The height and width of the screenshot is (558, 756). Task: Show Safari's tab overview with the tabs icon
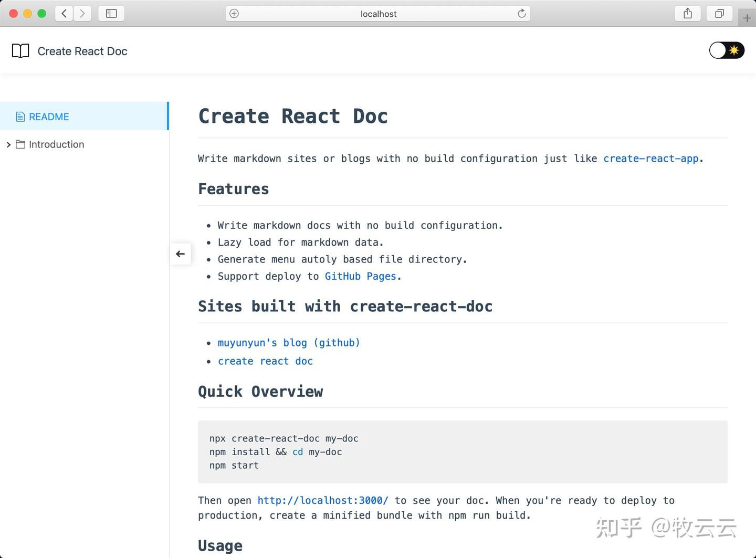coord(719,13)
